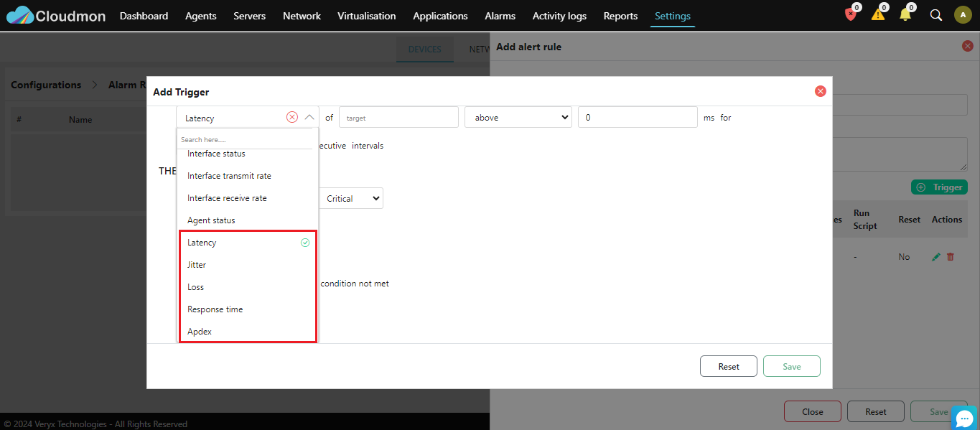
Task: Open Activity logs menu
Action: tap(559, 16)
